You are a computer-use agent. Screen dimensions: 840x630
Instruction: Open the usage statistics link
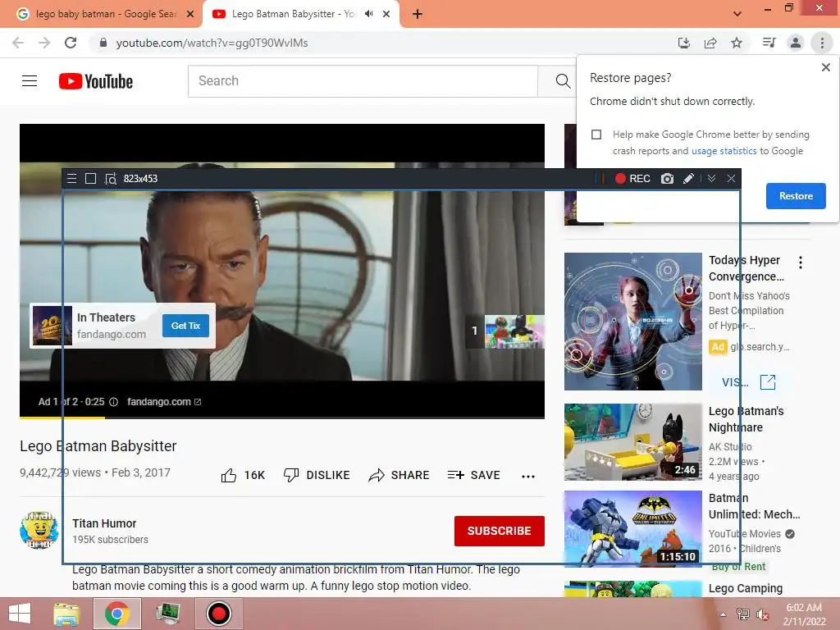[x=724, y=151]
